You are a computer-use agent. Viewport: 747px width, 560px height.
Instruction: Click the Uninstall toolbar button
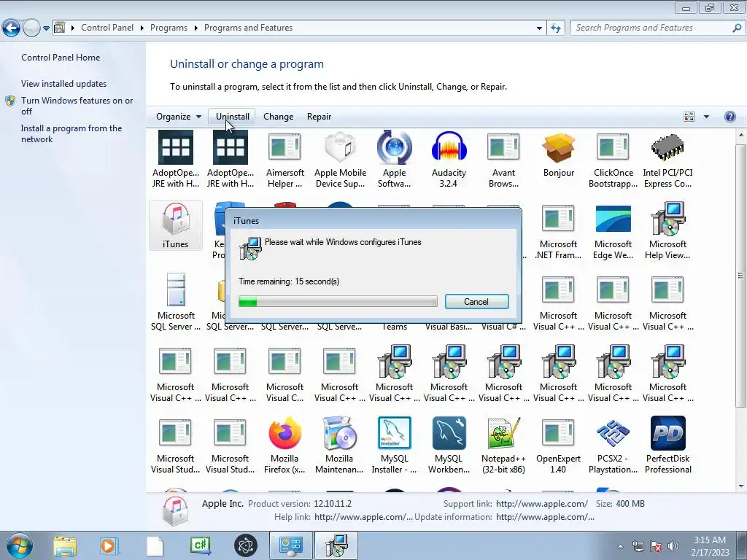click(232, 117)
